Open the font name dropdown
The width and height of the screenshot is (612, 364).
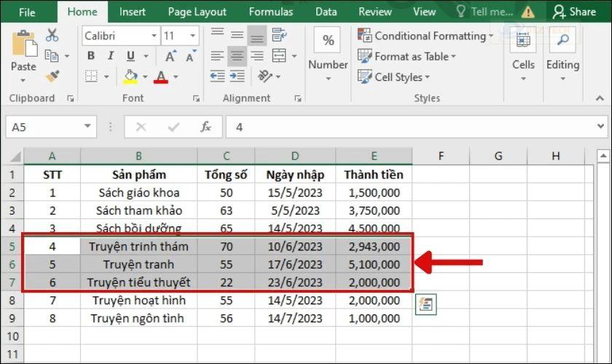coord(154,36)
